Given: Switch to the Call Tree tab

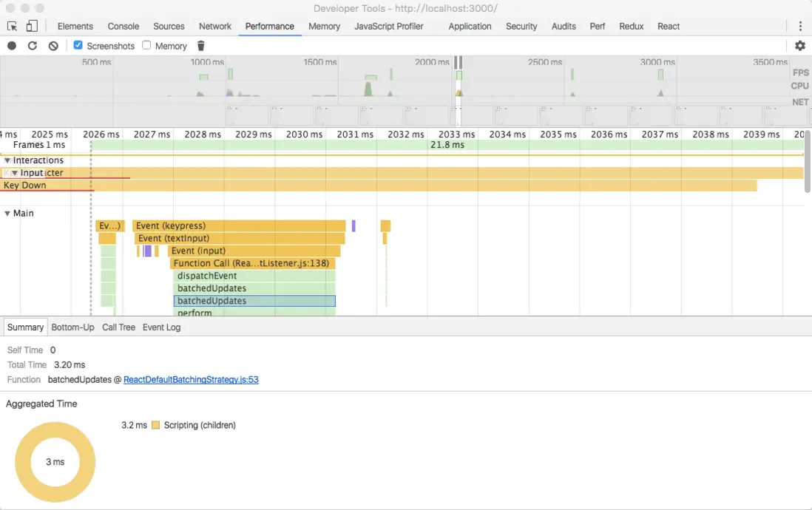Looking at the screenshot, I should (118, 327).
